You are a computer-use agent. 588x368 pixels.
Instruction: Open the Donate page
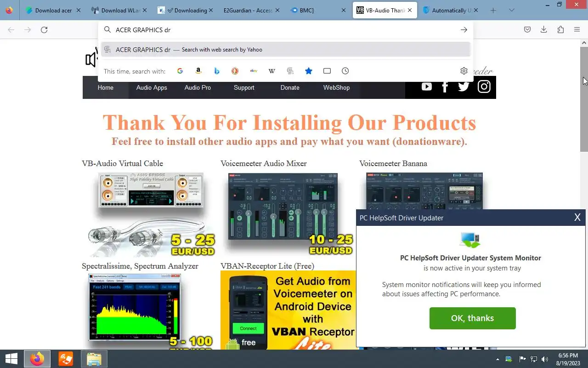pyautogui.click(x=290, y=87)
